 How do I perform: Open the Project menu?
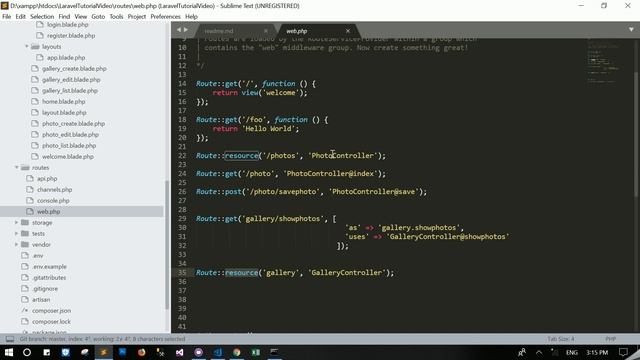click(137, 16)
